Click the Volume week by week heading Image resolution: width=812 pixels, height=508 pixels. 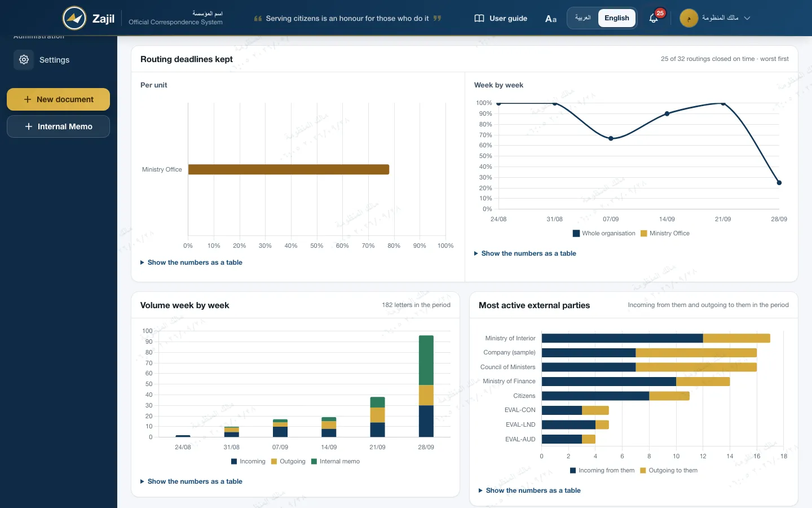pos(184,305)
